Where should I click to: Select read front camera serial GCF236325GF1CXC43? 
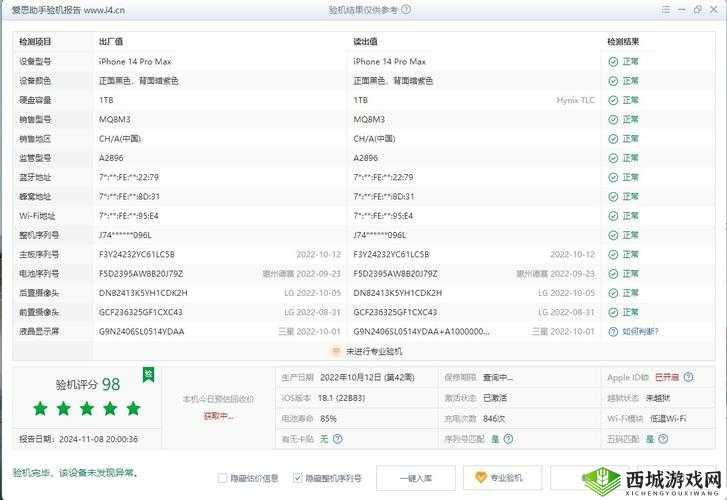[395, 313]
